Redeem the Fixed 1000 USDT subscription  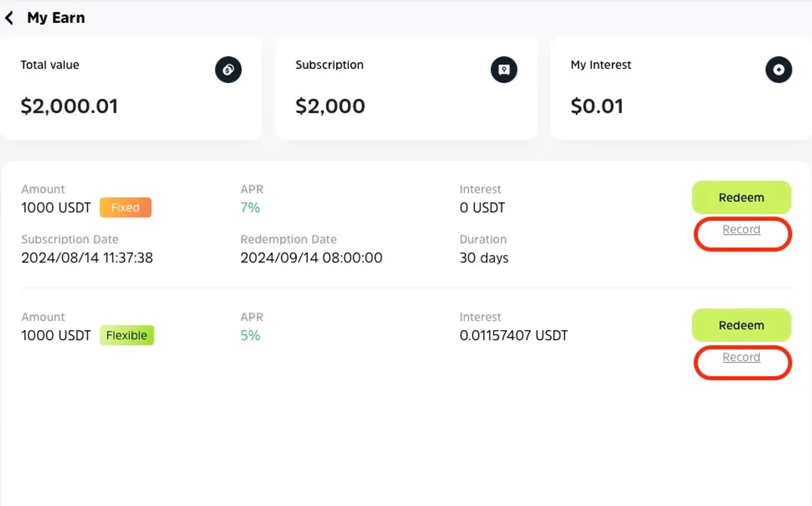tap(741, 198)
